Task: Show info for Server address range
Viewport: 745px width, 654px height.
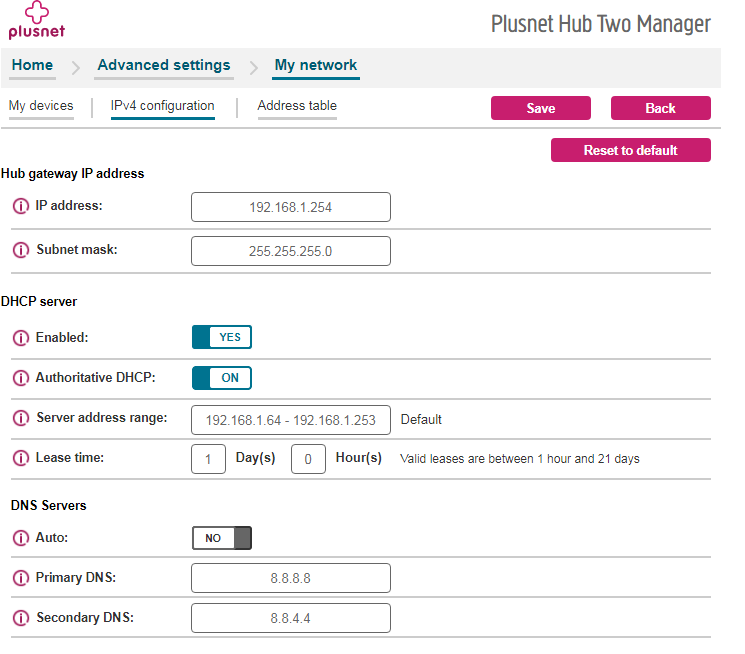Action: [x=20, y=418]
